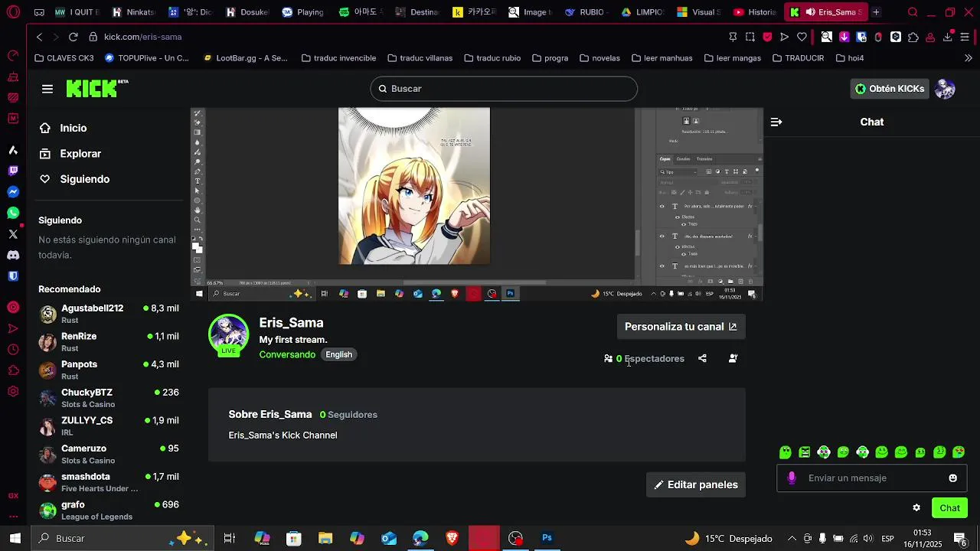
Task: Open ChuckyBTZ recommended channel
Action: pyautogui.click(x=109, y=398)
